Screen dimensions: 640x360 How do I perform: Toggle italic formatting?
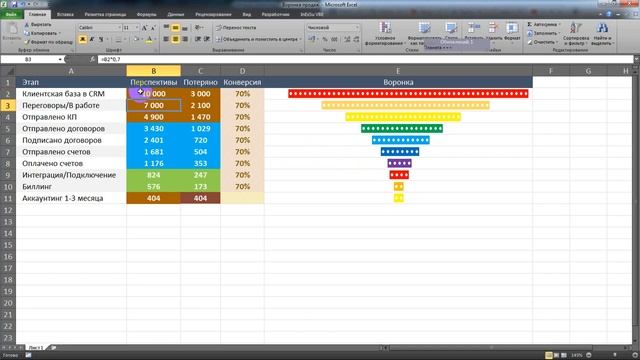(x=92, y=39)
